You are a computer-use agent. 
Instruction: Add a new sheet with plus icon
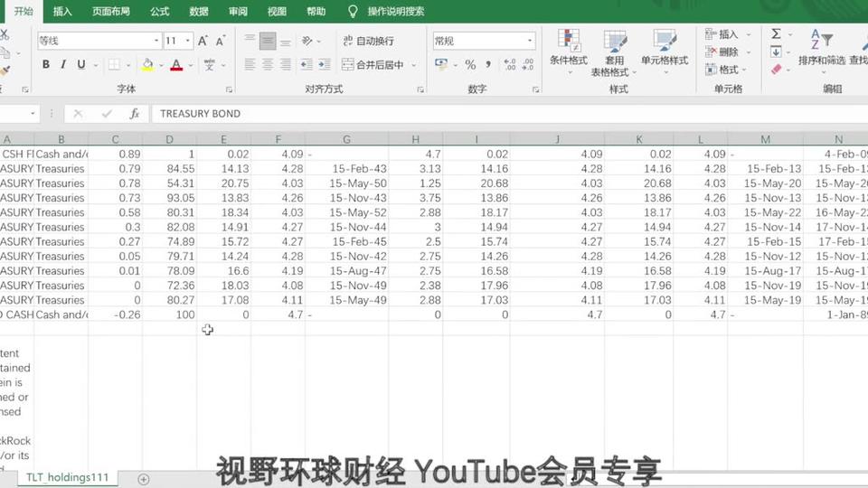144,479
